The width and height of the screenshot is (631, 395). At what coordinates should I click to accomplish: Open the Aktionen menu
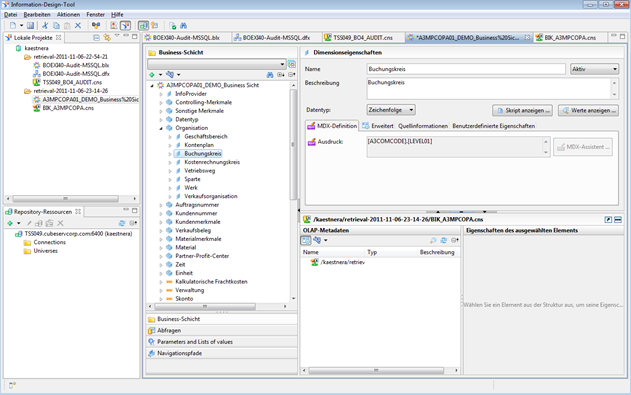click(68, 14)
